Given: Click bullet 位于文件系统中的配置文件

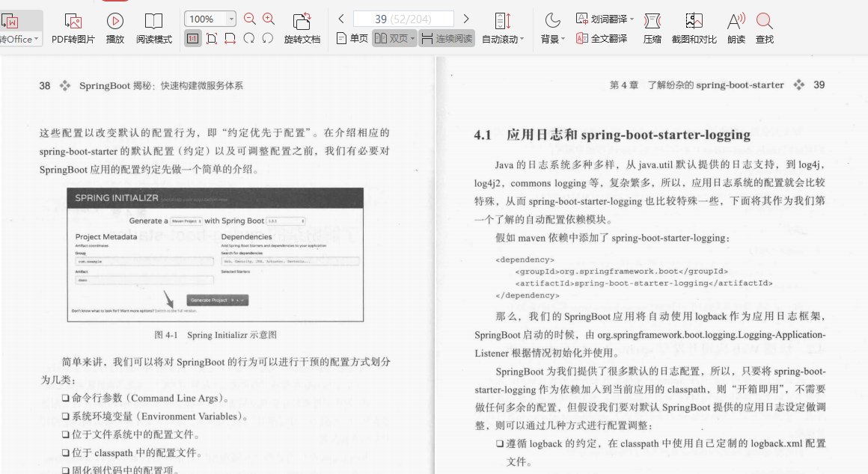Looking at the screenshot, I should (131, 434).
